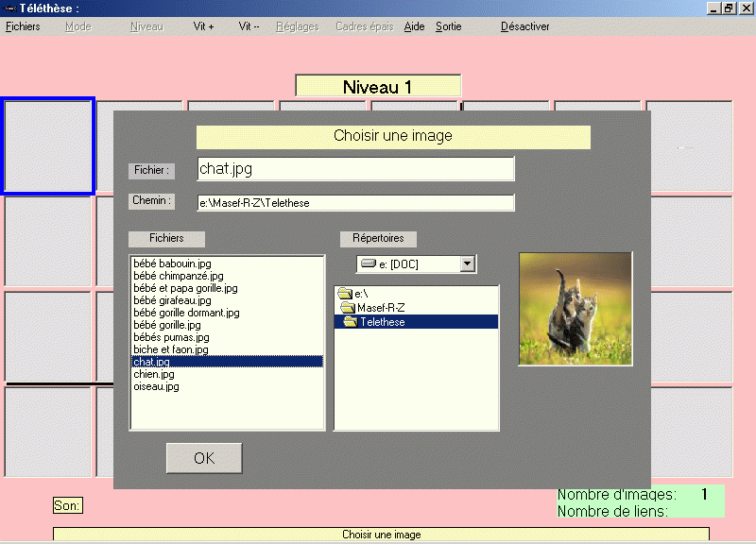Open the Aide menu
This screenshot has height=544, width=756.
[414, 26]
